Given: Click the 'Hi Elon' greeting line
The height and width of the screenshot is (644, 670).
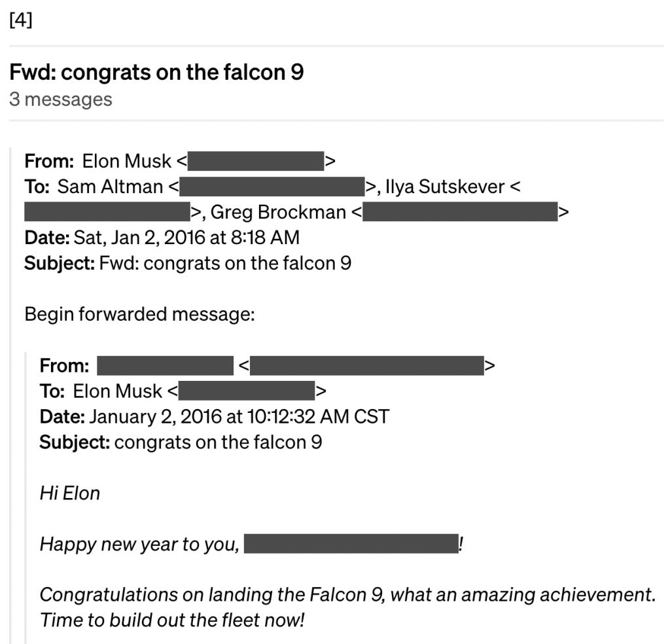Looking at the screenshot, I should [70, 493].
